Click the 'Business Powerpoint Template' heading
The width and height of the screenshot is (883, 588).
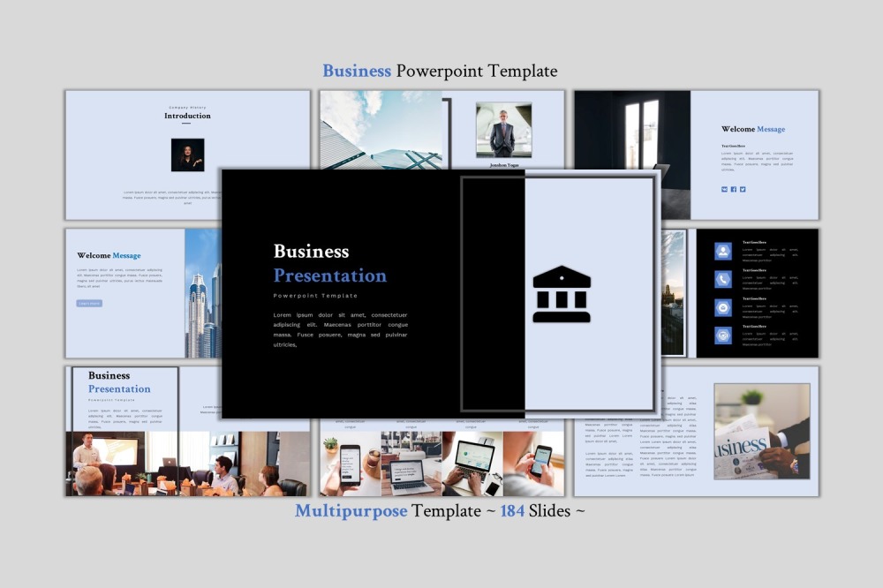pyautogui.click(x=440, y=71)
